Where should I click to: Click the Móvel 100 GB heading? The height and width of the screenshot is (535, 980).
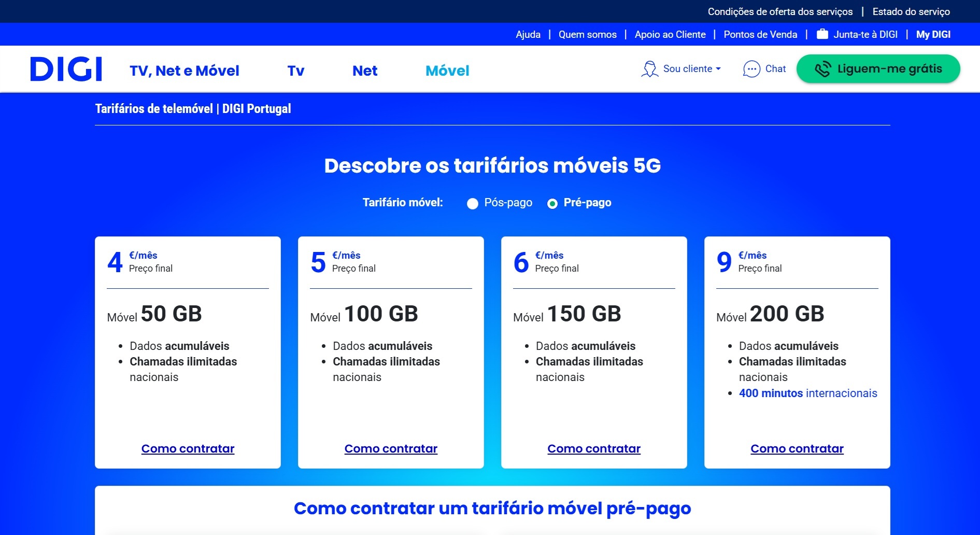point(364,314)
